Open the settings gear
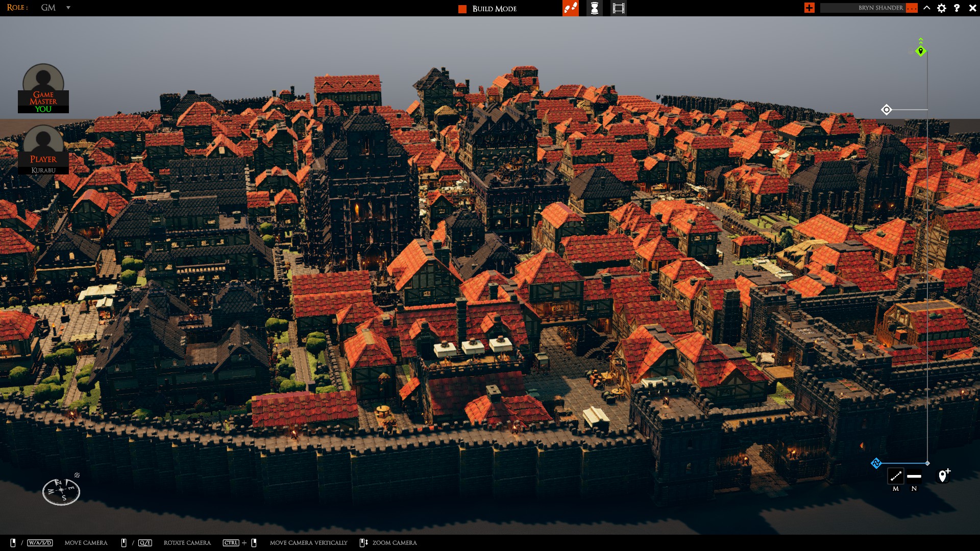The height and width of the screenshot is (551, 980). coord(942,8)
